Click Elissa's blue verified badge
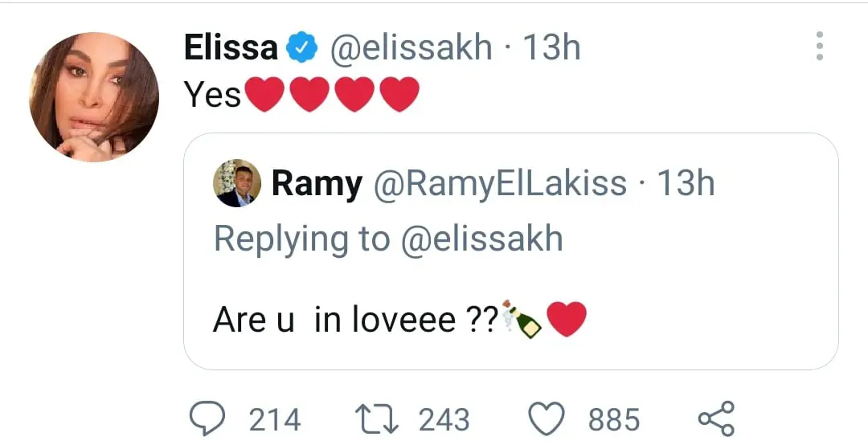The width and height of the screenshot is (868, 445). click(301, 47)
